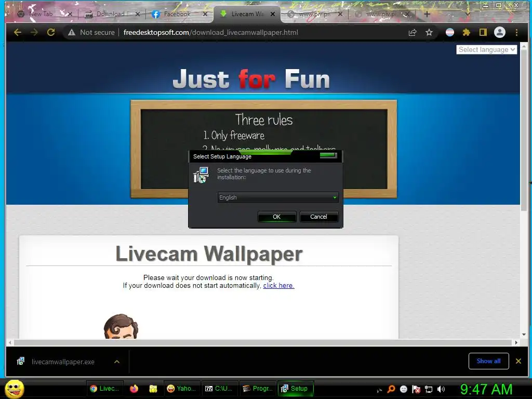Image resolution: width=532 pixels, height=399 pixels.
Task: Click the horizontal page scrollbar
Action: pyautogui.click(x=262, y=343)
